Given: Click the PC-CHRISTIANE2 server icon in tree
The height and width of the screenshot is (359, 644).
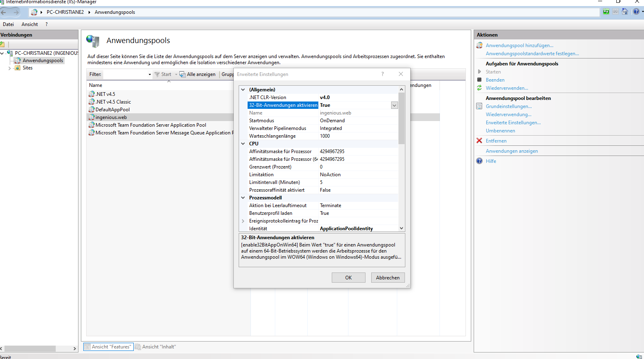Looking at the screenshot, I should [x=10, y=53].
